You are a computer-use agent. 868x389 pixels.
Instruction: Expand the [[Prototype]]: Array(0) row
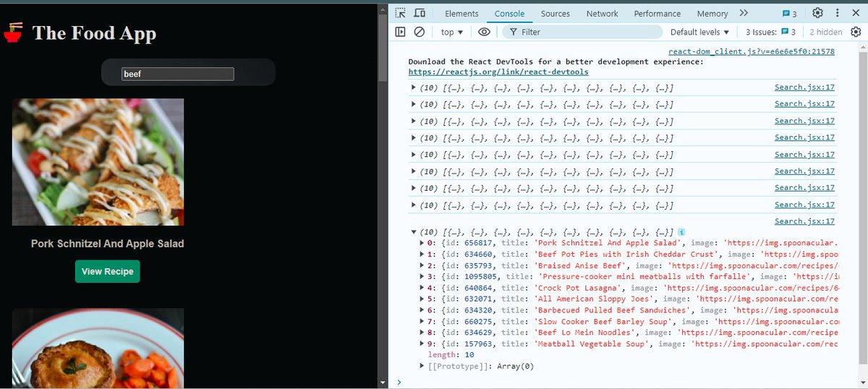click(423, 367)
